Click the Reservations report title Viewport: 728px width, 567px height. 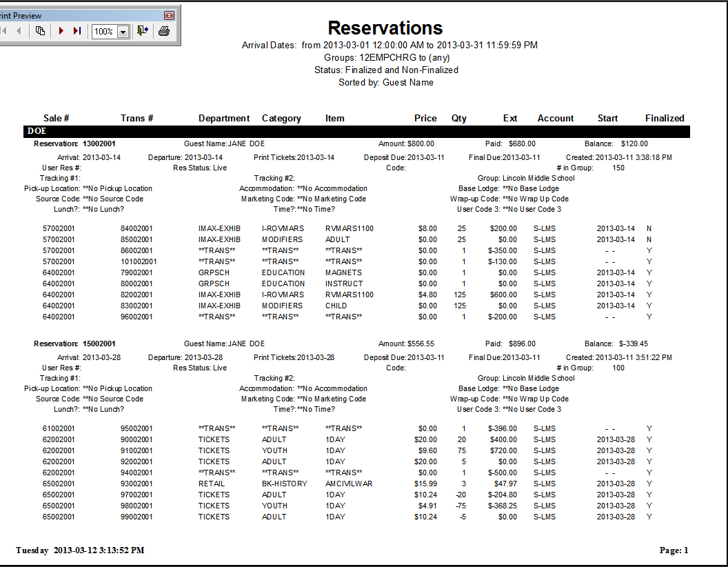[385, 28]
